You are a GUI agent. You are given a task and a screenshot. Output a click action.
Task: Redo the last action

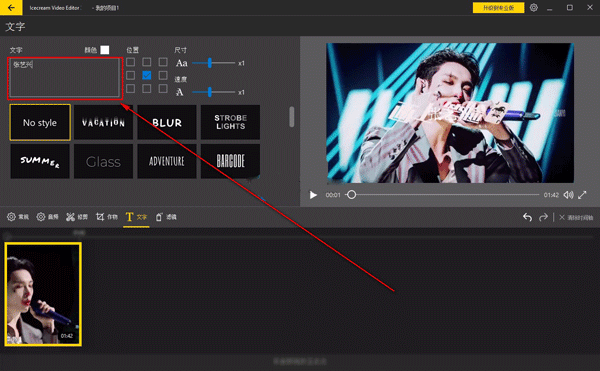543,217
